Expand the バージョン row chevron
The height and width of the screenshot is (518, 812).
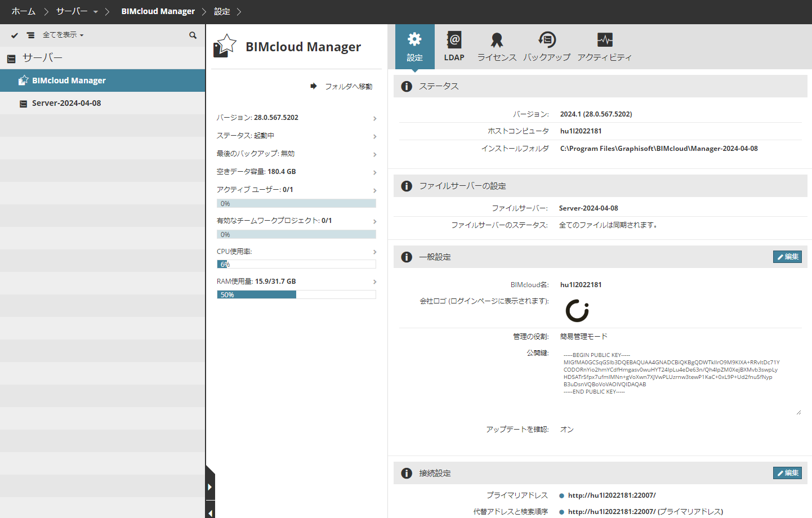click(x=374, y=118)
